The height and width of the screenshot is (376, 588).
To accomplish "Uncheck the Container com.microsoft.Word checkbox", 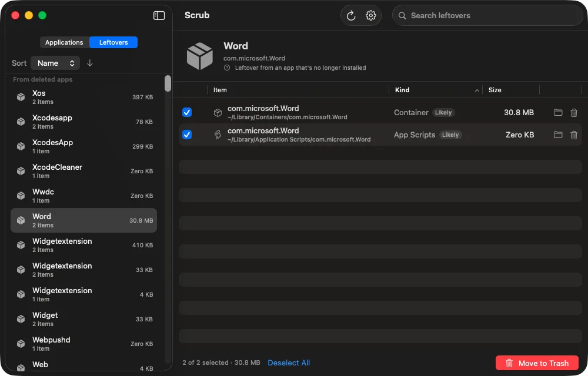I will (187, 112).
